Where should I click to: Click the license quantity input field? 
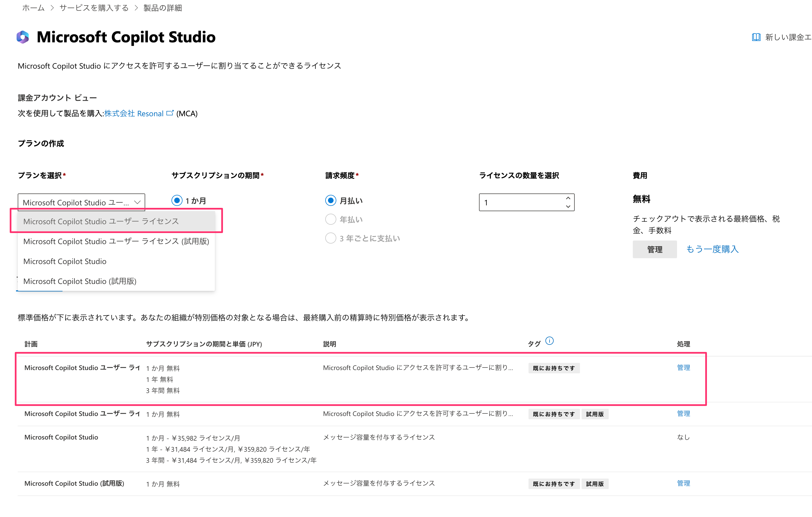click(x=521, y=203)
